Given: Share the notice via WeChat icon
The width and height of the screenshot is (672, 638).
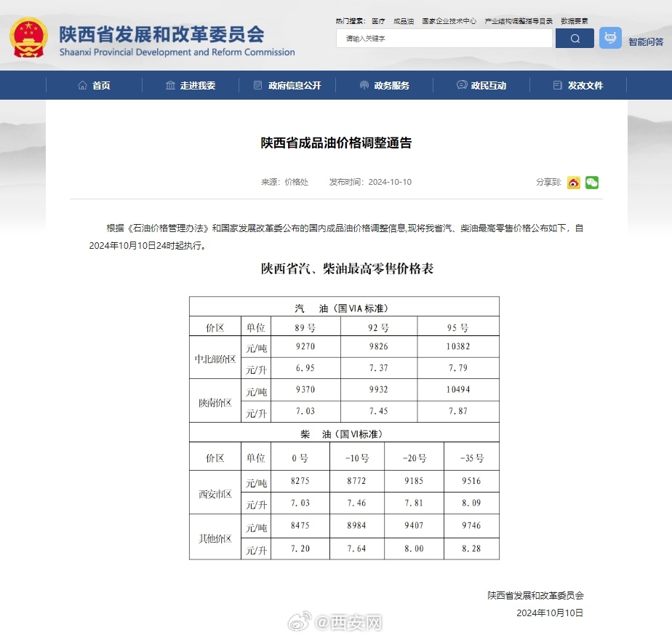Looking at the screenshot, I should 592,183.
